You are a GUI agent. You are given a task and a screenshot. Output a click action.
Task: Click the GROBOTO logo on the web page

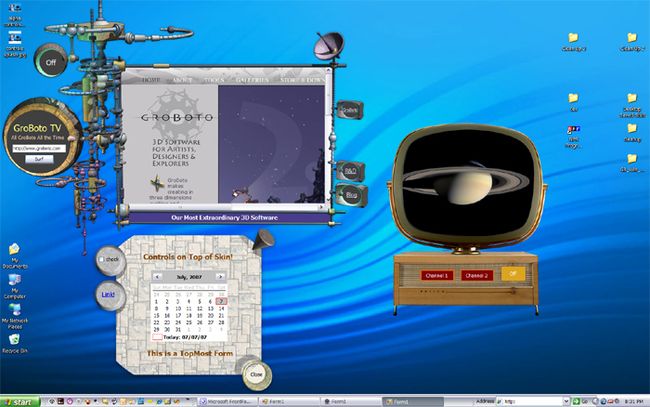(x=177, y=118)
